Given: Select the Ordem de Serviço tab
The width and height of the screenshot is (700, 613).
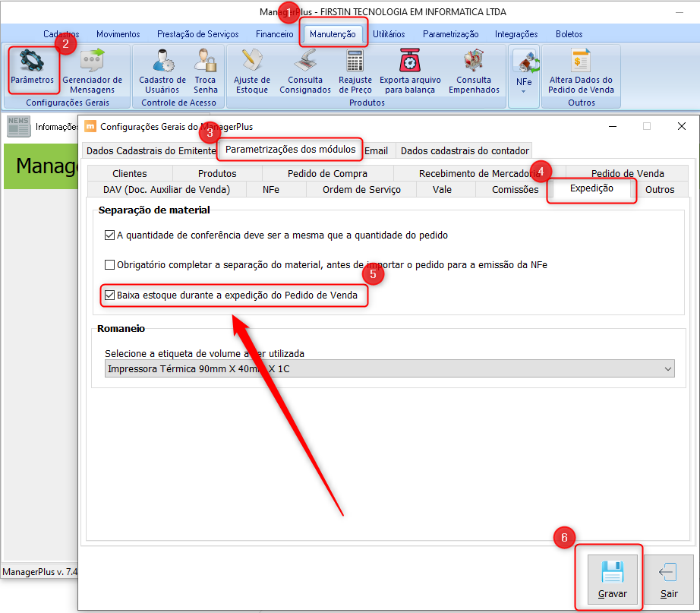Looking at the screenshot, I should coord(361,189).
